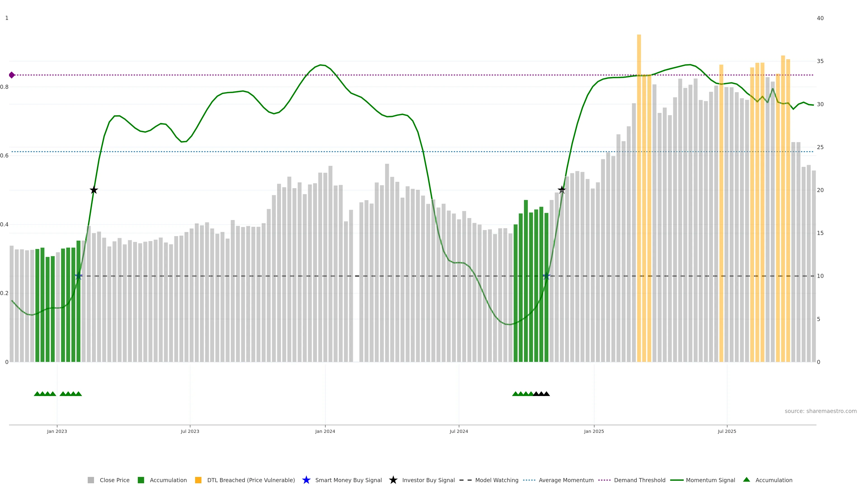Hide the DTL Breached (Price Vulnerable) series
This screenshot has height=488, width=868.
pyautogui.click(x=251, y=480)
